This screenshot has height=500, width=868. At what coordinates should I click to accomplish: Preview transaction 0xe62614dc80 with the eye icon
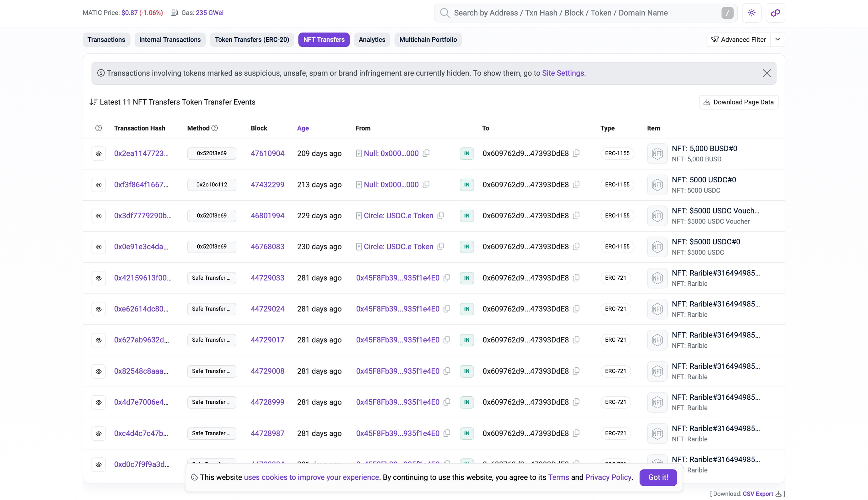(99, 309)
